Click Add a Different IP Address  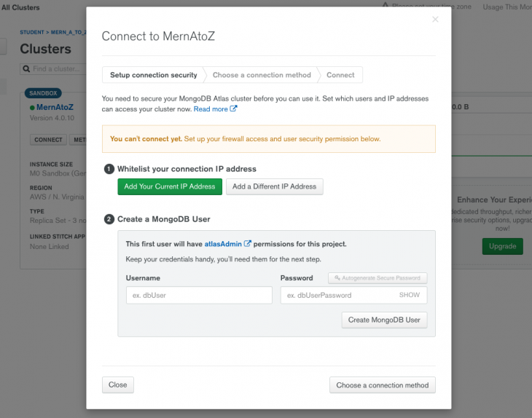[274, 186]
